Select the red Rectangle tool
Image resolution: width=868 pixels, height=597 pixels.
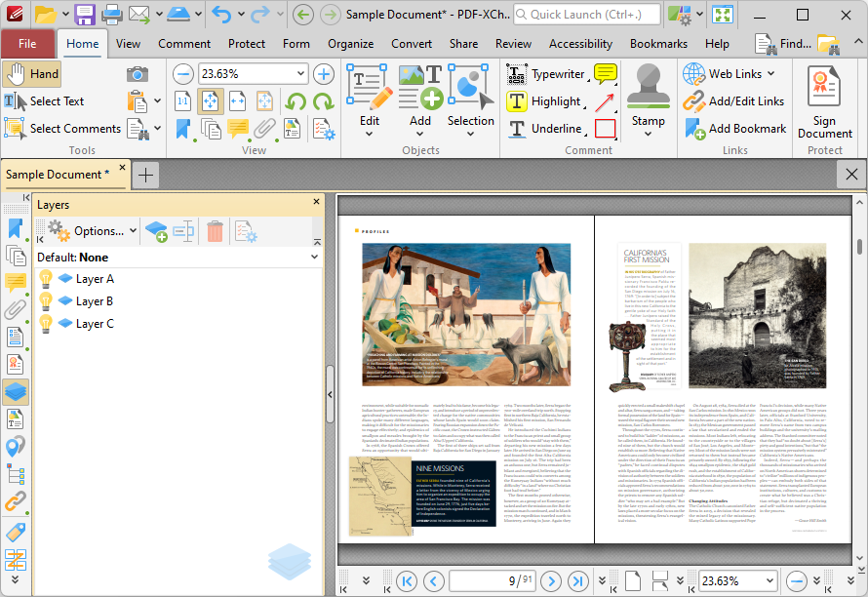pyautogui.click(x=605, y=129)
